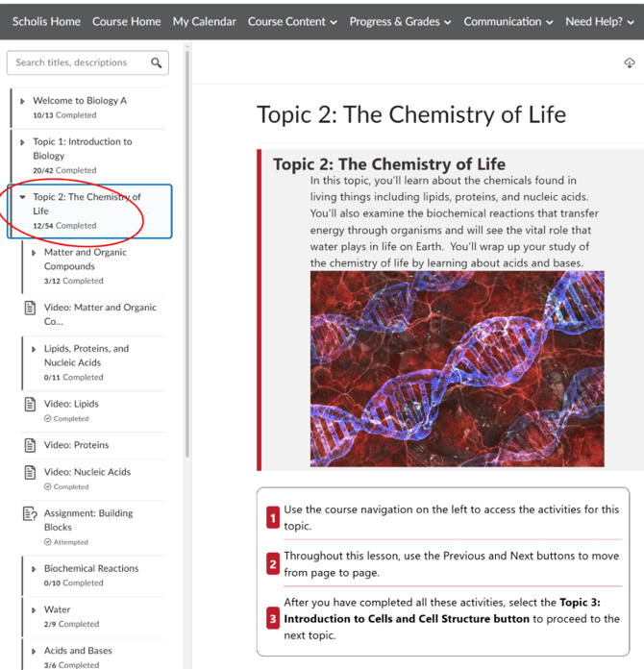The height and width of the screenshot is (670, 644).
Task: Expand the Acids and Bases section arrow
Action: [34, 651]
